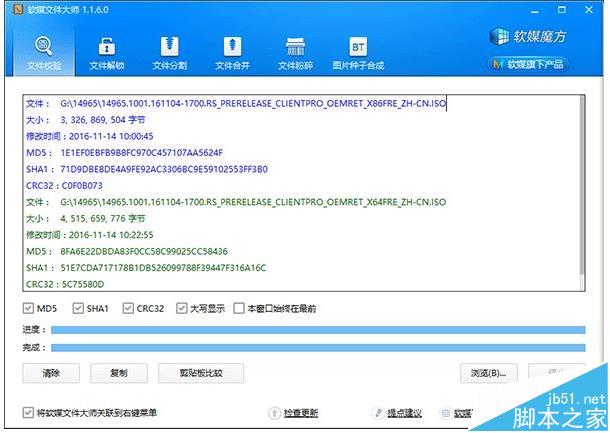
Task: Maximize the 软媒文件大师 window
Action: 562,10
